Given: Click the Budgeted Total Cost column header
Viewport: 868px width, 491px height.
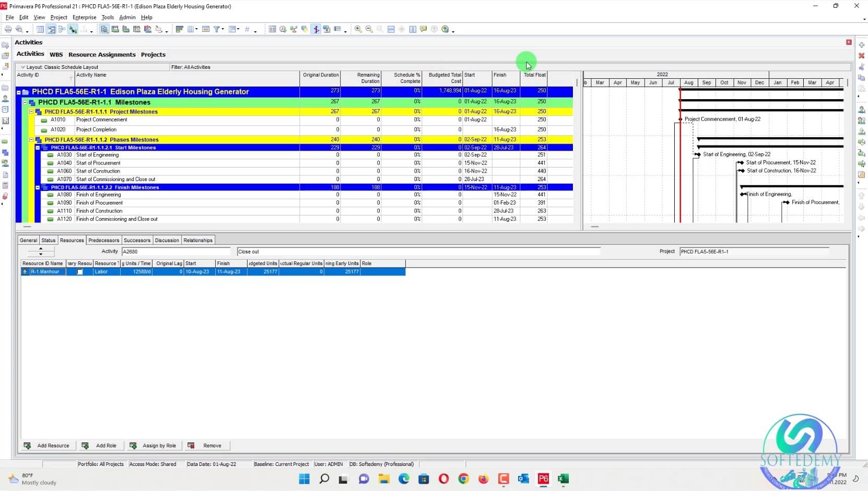Looking at the screenshot, I should (x=442, y=78).
